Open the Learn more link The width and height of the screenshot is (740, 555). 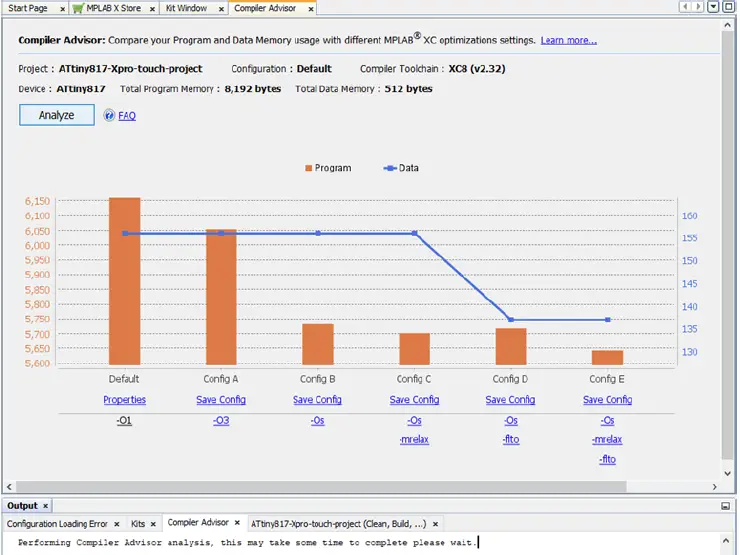point(569,40)
